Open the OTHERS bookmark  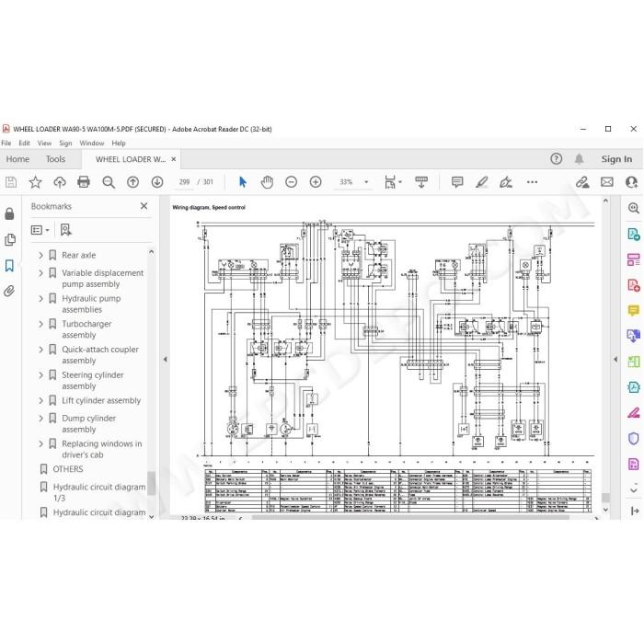coord(68,469)
